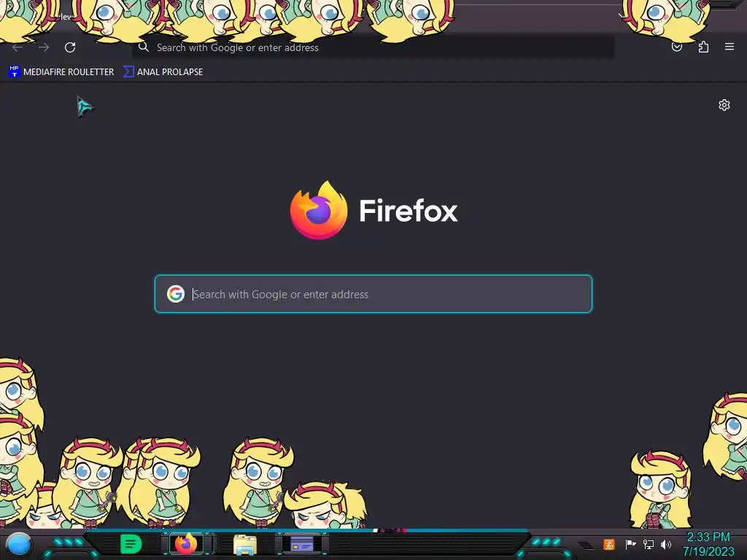Open the Firefox hamburger application menu
This screenshot has width=747, height=560.
tap(729, 47)
